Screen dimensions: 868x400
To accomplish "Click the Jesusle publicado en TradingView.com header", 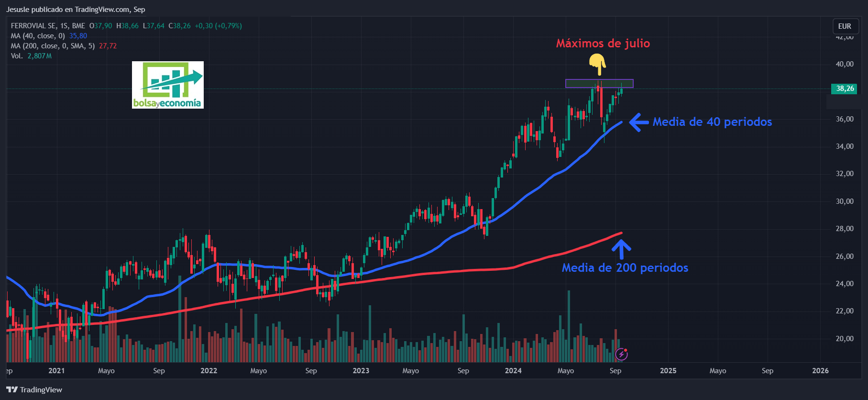I will coord(76,10).
